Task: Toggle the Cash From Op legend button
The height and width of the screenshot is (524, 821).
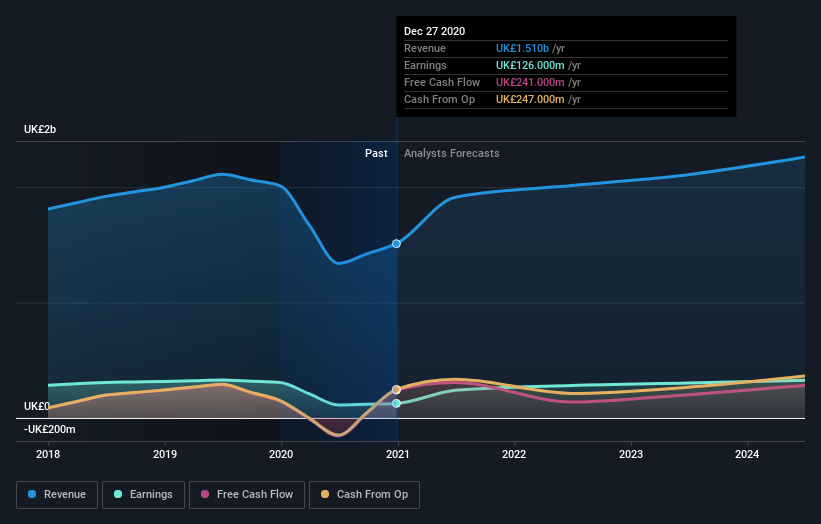Action: click(x=364, y=495)
